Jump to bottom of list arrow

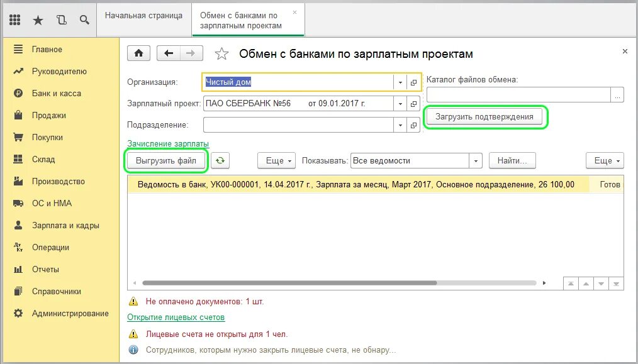tap(616, 284)
